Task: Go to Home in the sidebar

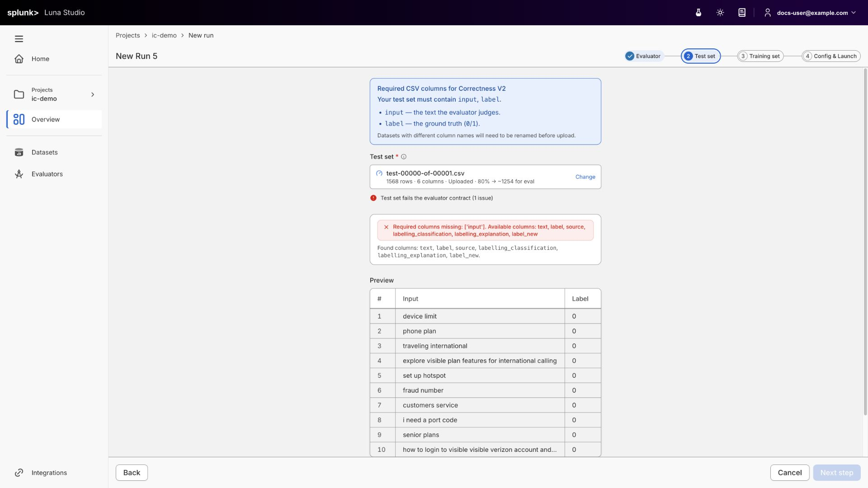Action: pyautogui.click(x=54, y=59)
